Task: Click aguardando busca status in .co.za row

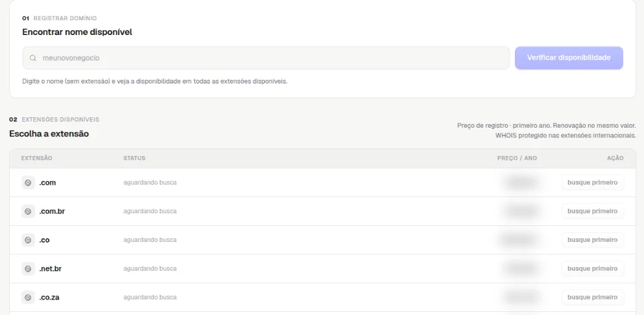Action: pos(150,297)
